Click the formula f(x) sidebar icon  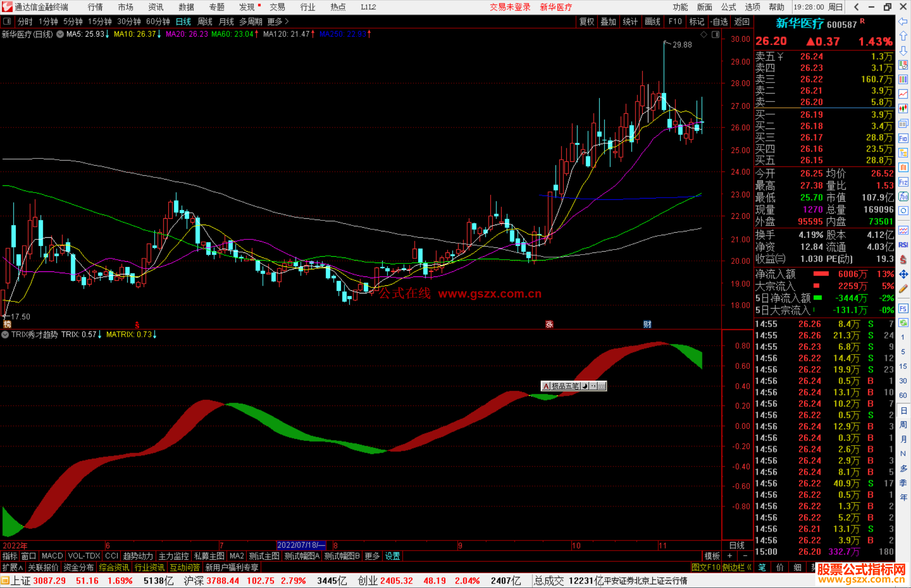click(903, 196)
